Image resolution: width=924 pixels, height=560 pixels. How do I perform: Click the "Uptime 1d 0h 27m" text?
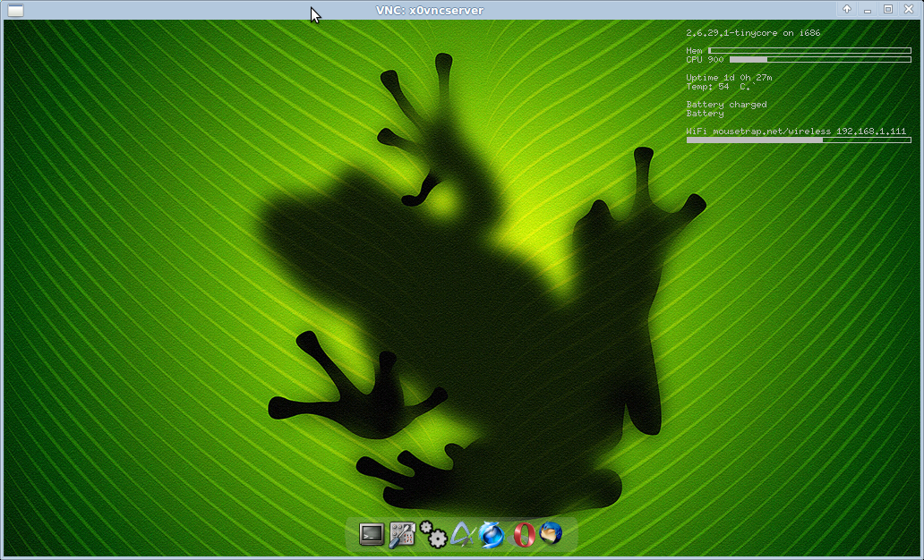[x=729, y=77]
